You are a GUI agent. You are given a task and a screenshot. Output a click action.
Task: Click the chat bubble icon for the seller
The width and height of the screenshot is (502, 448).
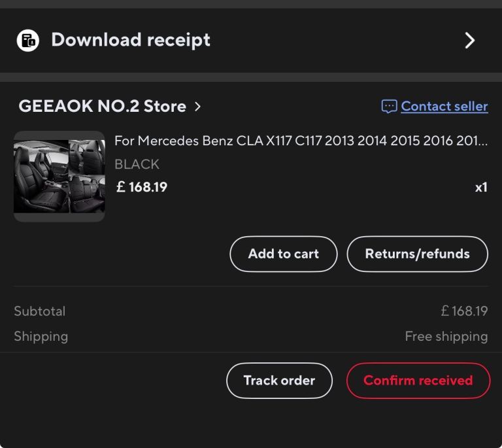tap(389, 106)
